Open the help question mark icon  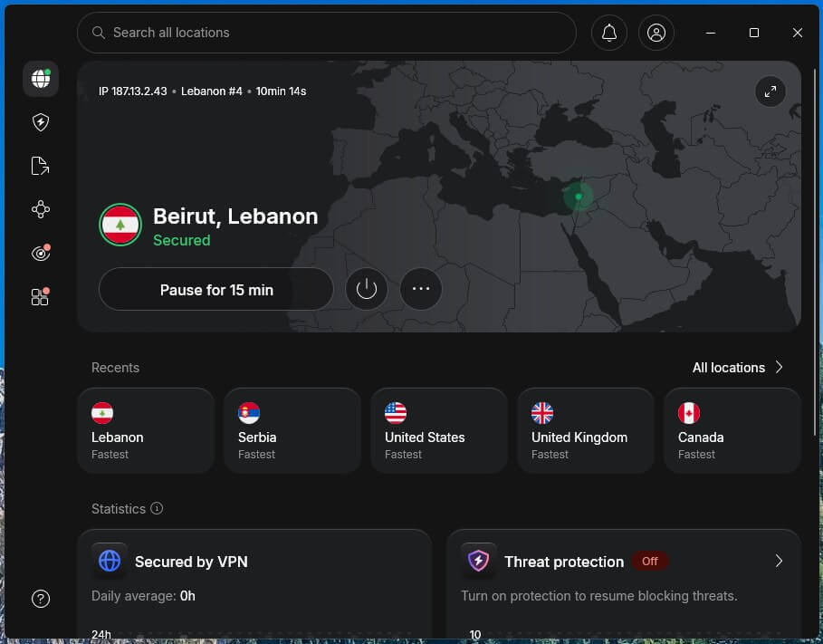(41, 599)
